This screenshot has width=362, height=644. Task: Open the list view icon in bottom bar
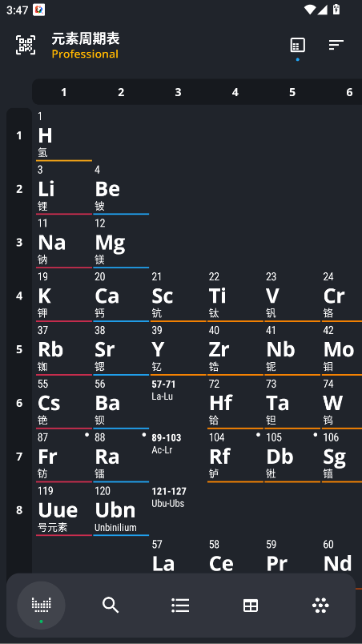[180, 605]
